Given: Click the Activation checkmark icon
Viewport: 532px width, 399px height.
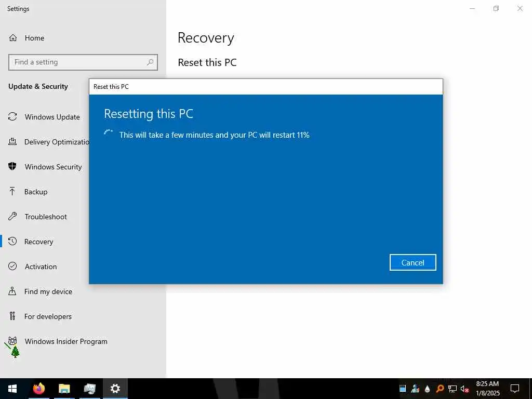Looking at the screenshot, I should click(x=12, y=266).
